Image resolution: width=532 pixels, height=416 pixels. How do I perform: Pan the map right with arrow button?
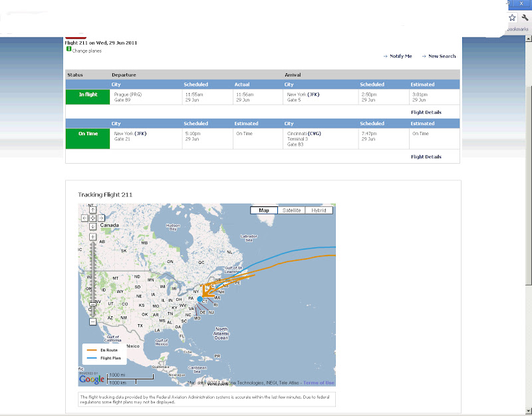pos(101,218)
